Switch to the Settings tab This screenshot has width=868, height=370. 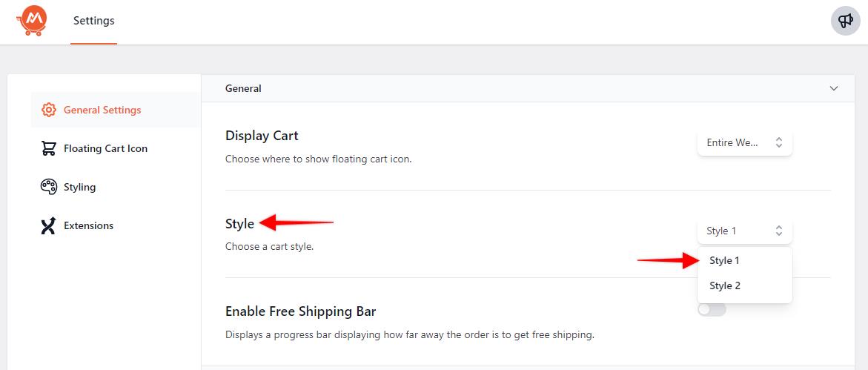coord(93,21)
